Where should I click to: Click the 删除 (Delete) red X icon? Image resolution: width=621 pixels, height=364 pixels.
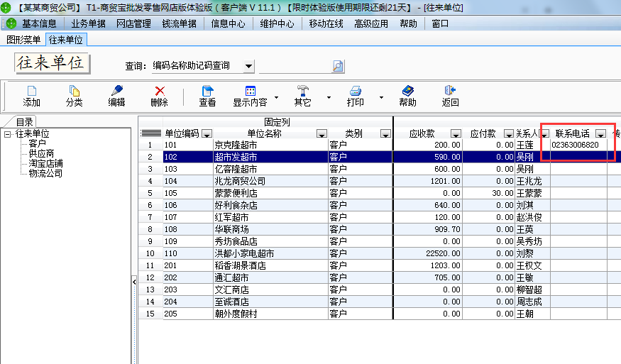[x=160, y=91]
